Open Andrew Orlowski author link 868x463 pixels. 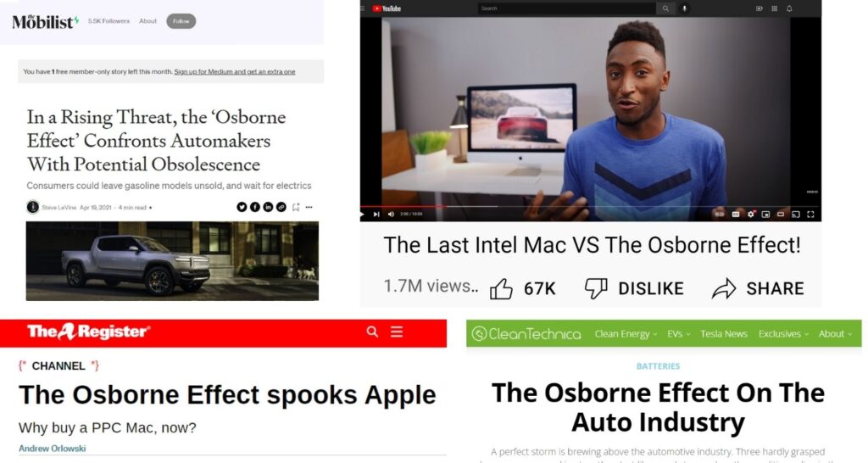click(52, 449)
